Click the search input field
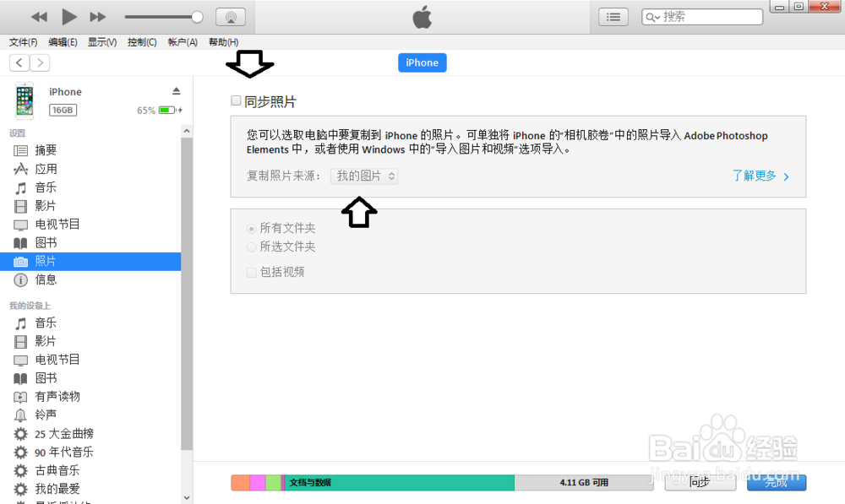Screen dimensions: 845x504 coord(702,17)
